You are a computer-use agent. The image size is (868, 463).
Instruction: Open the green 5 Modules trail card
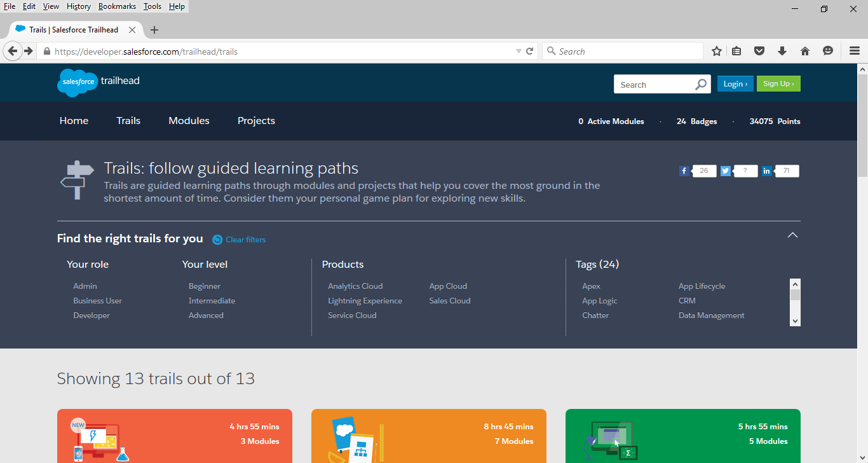pos(683,436)
